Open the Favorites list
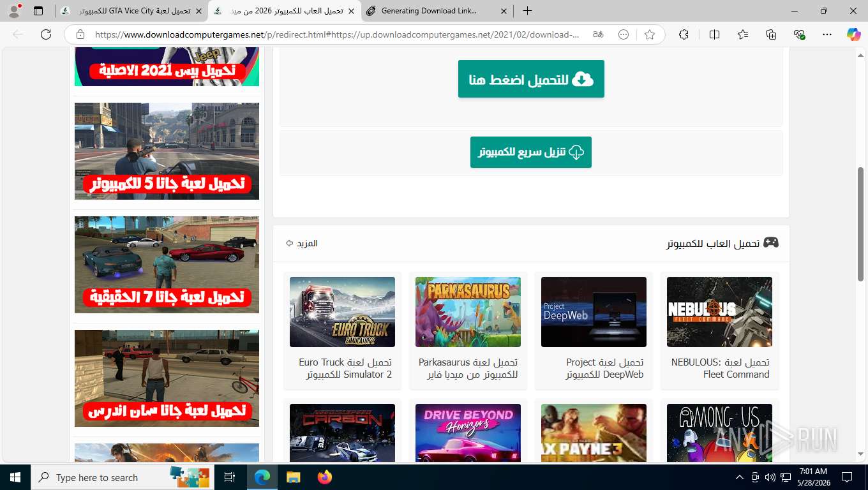This screenshot has width=868, height=490. (x=743, y=34)
